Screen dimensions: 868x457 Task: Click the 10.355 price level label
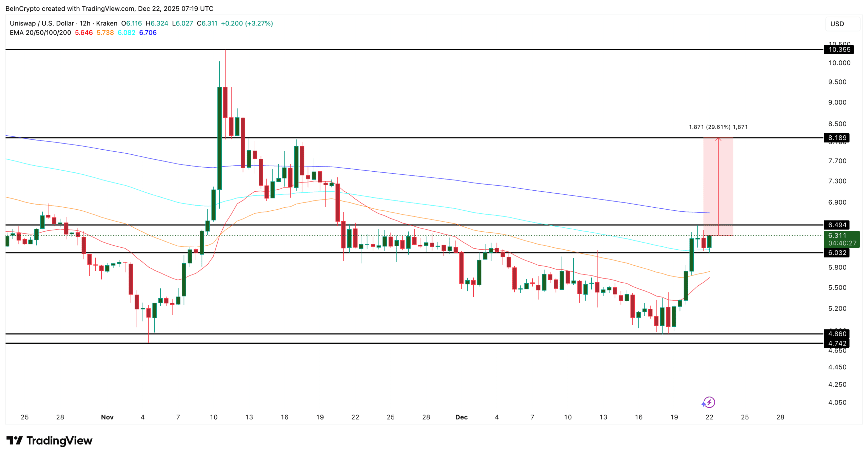839,50
